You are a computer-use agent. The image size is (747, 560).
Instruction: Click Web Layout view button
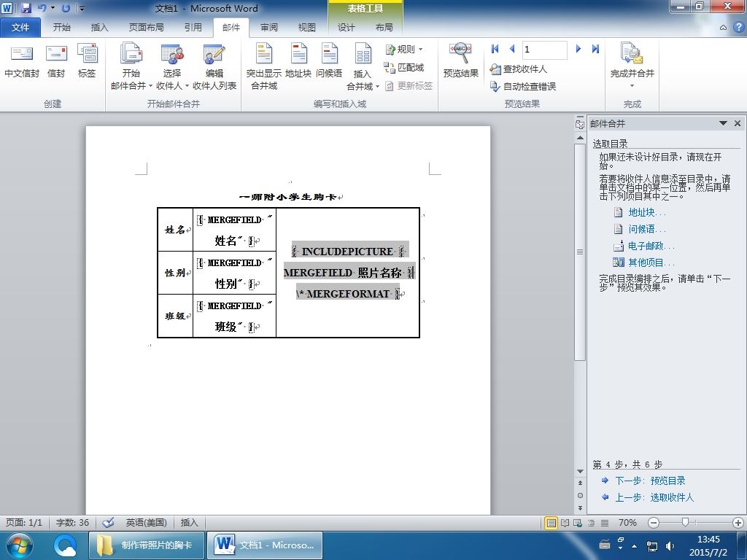tap(578, 523)
